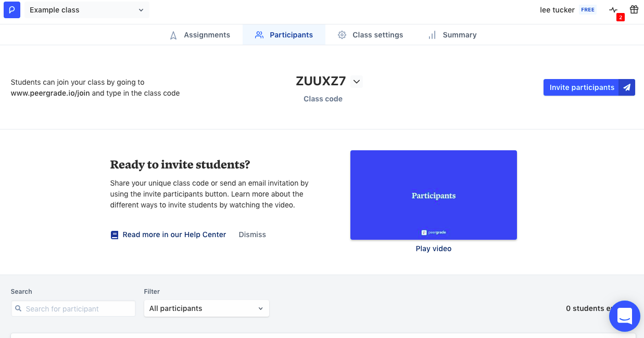This screenshot has height=338, width=644.
Task: Click the Peergrade logo icon
Action: [x=12, y=10]
